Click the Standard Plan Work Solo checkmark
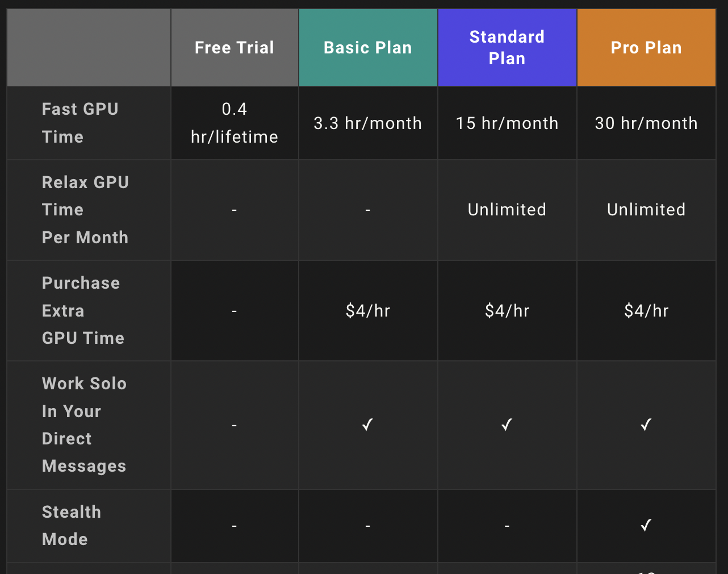728x574 pixels. click(x=507, y=425)
